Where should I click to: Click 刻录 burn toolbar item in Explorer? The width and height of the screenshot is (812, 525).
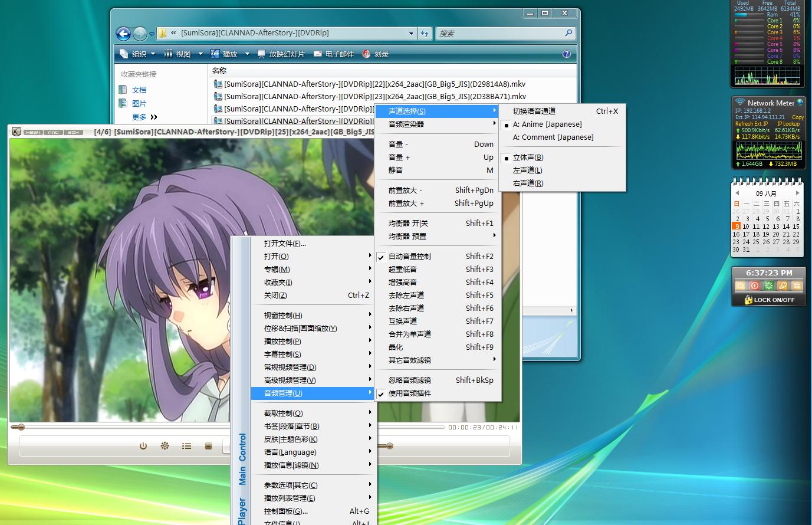375,54
